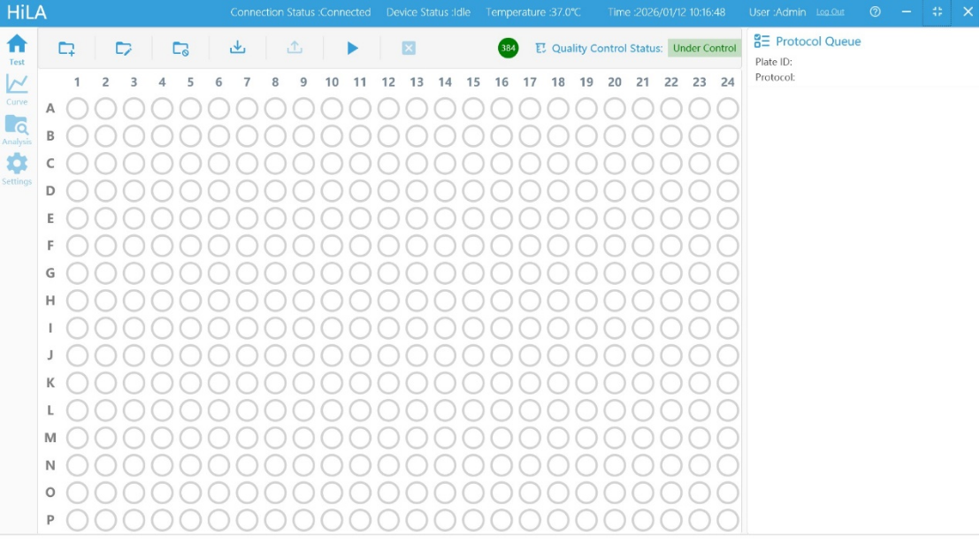This screenshot has height=551, width=980.
Task: Click the new folder plus icon
Action: pos(66,49)
